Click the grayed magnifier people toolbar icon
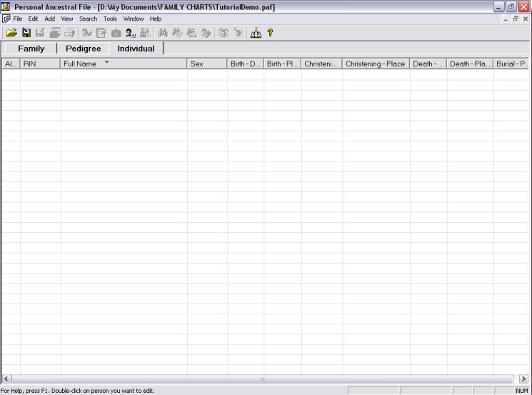The height and width of the screenshot is (395, 532). click(x=224, y=33)
